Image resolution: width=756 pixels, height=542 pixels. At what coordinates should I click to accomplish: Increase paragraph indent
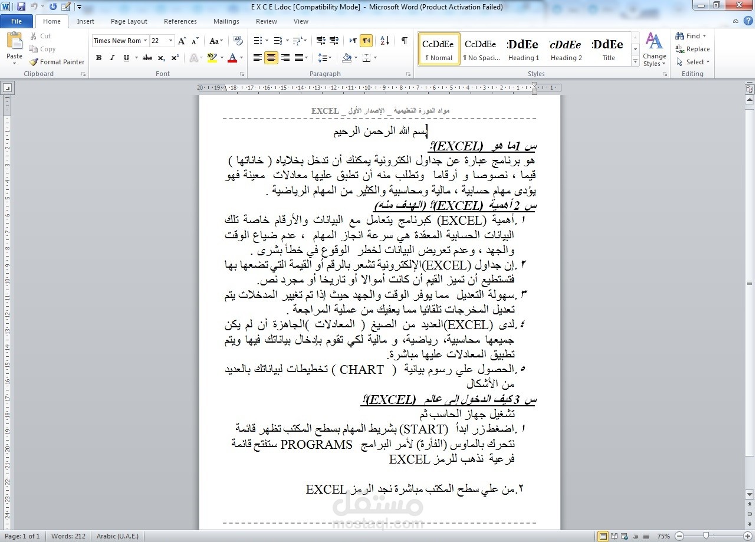pyautogui.click(x=334, y=41)
